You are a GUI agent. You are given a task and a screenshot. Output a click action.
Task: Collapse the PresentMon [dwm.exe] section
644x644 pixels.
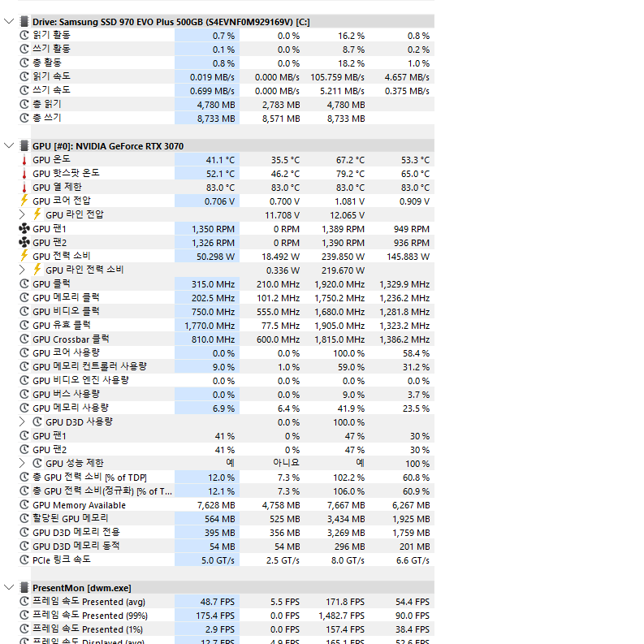point(9,588)
